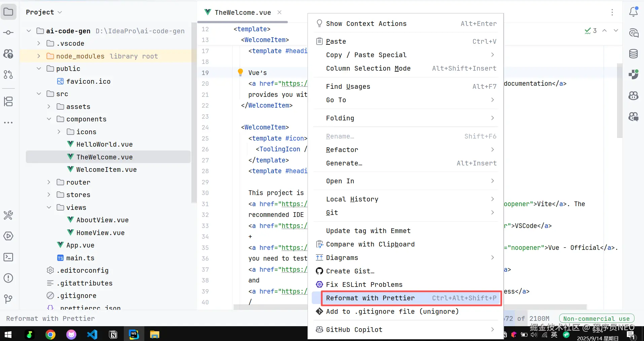Open the AI Assistant chat icon
The height and width of the screenshot is (341, 644).
click(634, 33)
